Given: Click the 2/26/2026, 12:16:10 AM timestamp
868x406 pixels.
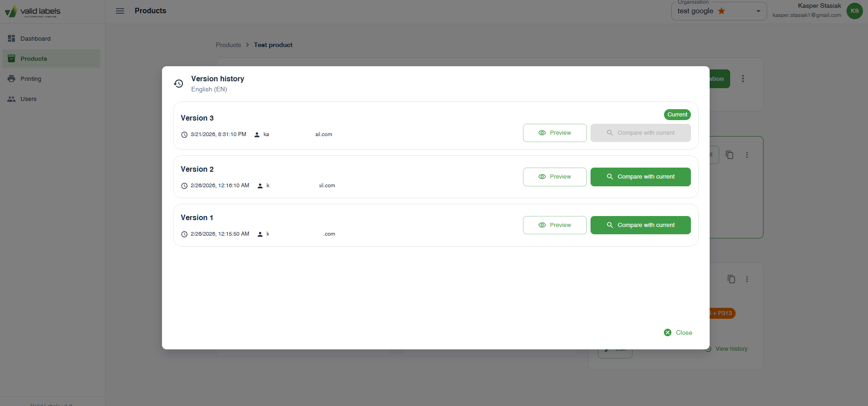Looking at the screenshot, I should tap(220, 185).
